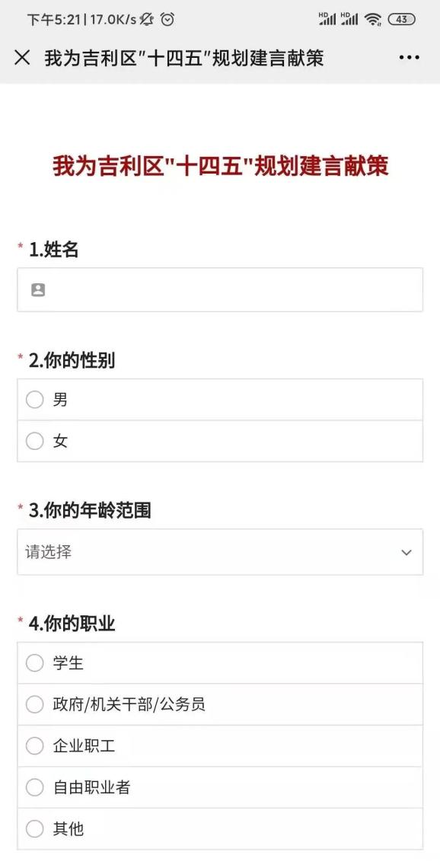Tap the alarm clock status icon
The height and width of the screenshot is (868, 440).
pos(167,20)
